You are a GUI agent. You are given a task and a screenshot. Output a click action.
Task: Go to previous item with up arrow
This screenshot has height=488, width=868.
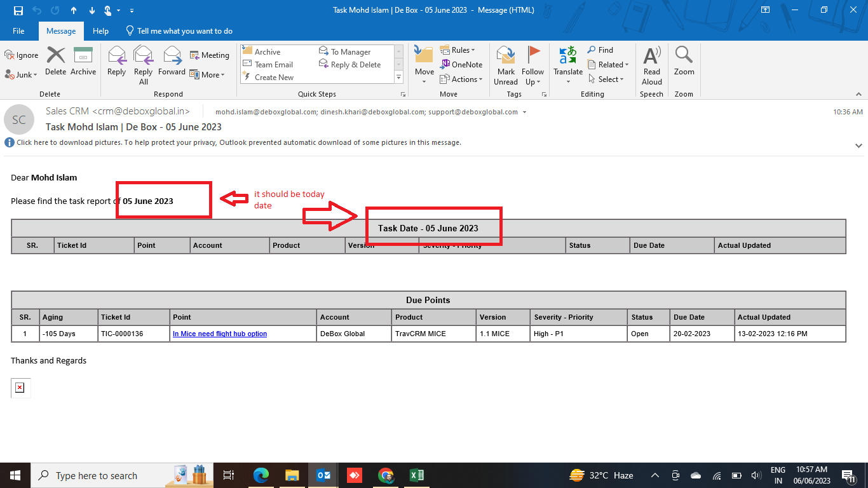tap(74, 10)
